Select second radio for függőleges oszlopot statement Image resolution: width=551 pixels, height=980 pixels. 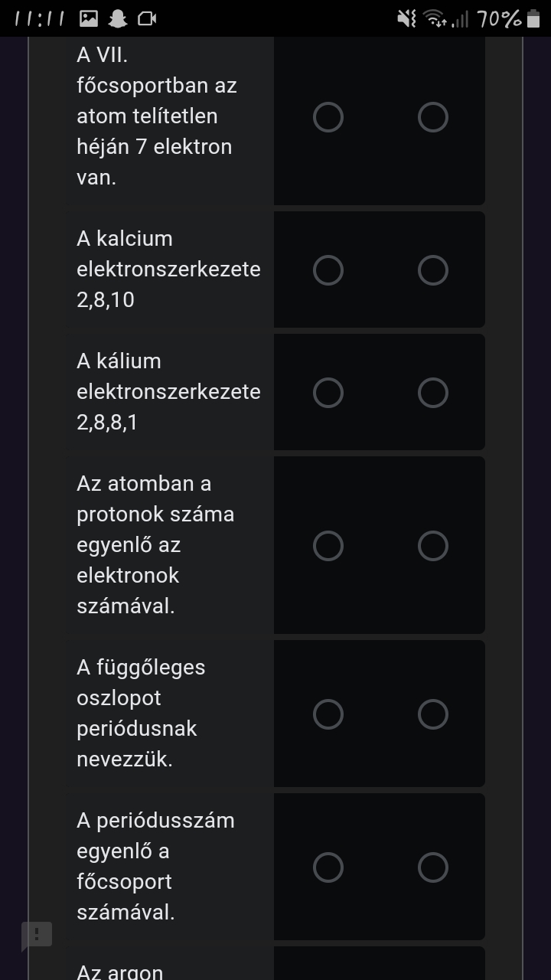(433, 714)
